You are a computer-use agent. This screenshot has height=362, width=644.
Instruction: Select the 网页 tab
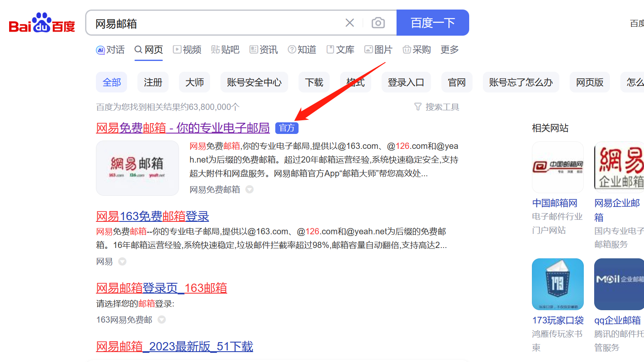tap(149, 50)
